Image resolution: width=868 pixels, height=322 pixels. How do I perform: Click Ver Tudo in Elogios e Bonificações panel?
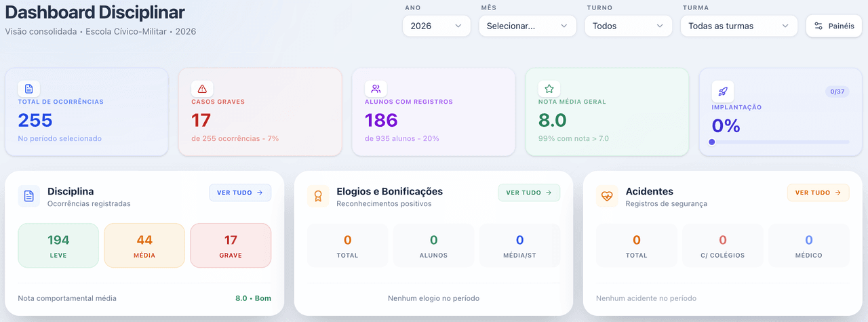pos(529,193)
